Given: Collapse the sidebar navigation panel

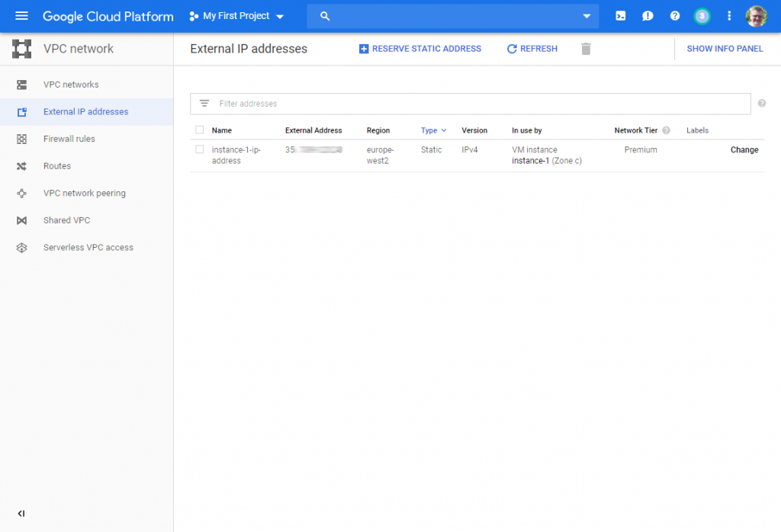Looking at the screenshot, I should [x=21, y=514].
